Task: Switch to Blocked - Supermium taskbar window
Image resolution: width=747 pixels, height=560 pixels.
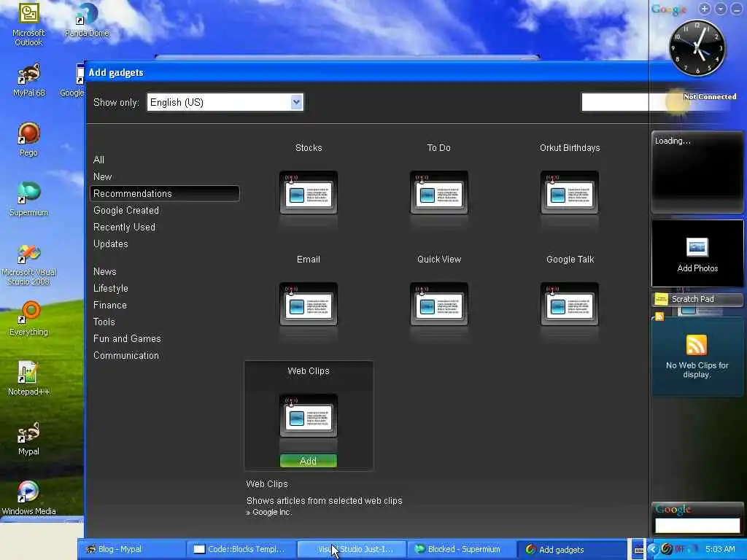Action: (462, 549)
